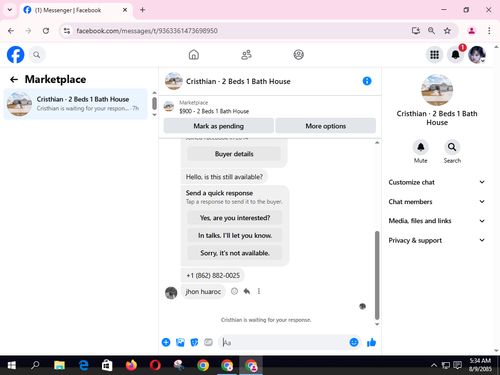500x375 pixels.
Task: Send a thumbs up like
Action: click(371, 342)
